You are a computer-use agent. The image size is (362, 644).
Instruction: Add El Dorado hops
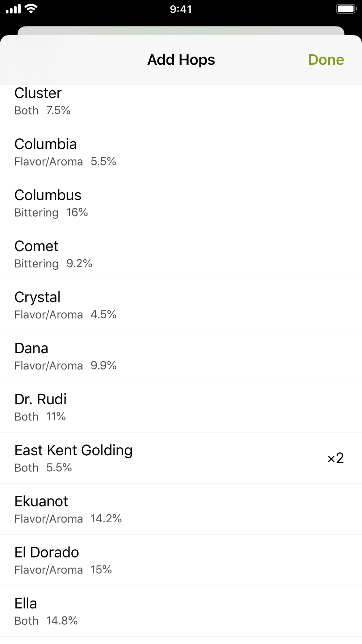[181, 560]
